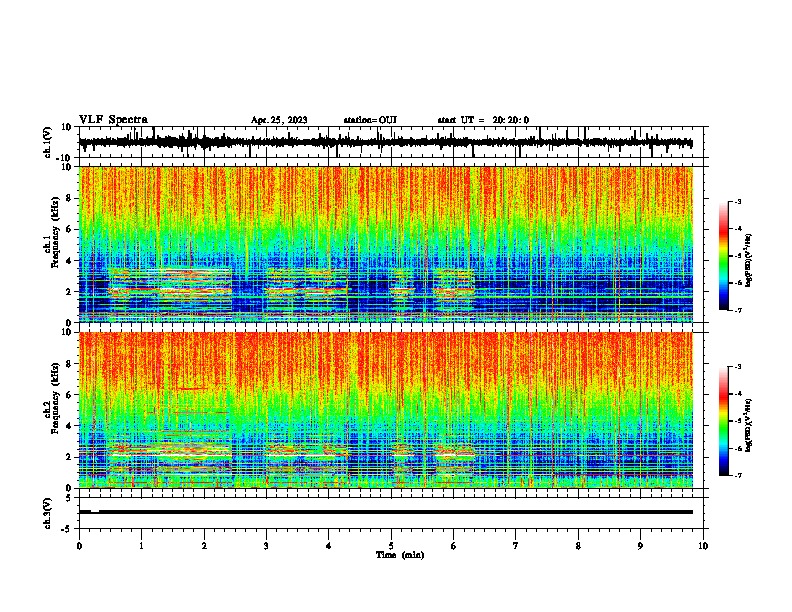Screen dimensions: 792x612
Task: Click time axis tick label "9"
Action: pyautogui.click(x=640, y=546)
